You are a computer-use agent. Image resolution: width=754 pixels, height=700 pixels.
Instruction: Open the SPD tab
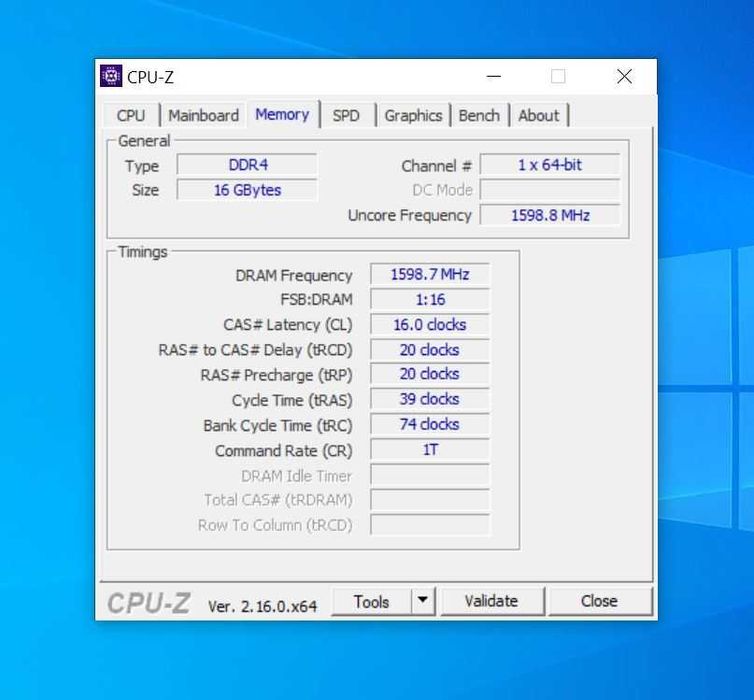pyautogui.click(x=346, y=115)
